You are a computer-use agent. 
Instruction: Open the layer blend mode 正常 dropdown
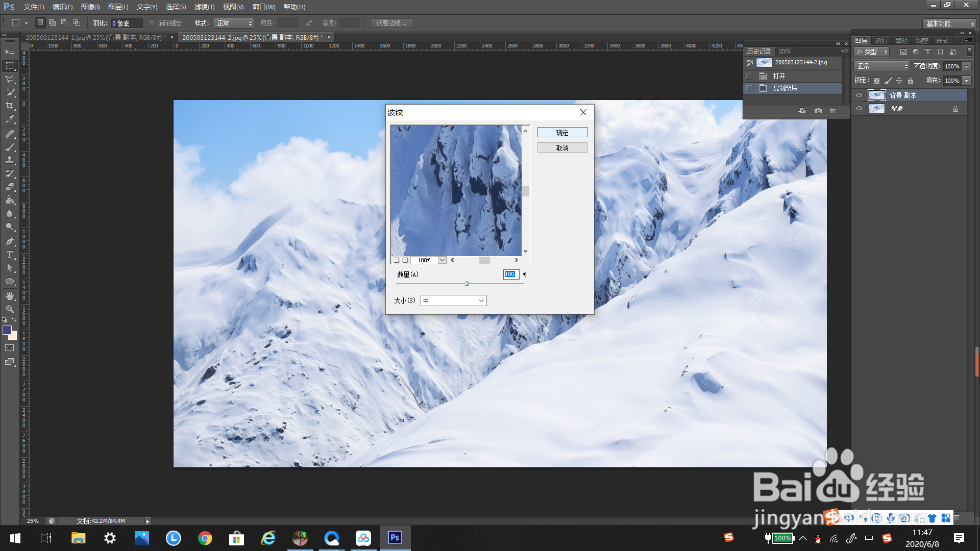(882, 66)
